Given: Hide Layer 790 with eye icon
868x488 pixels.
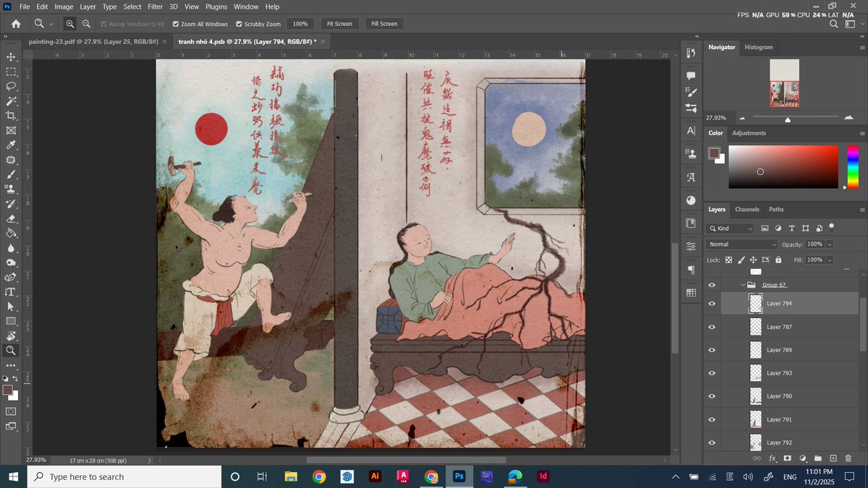Looking at the screenshot, I should (x=712, y=396).
